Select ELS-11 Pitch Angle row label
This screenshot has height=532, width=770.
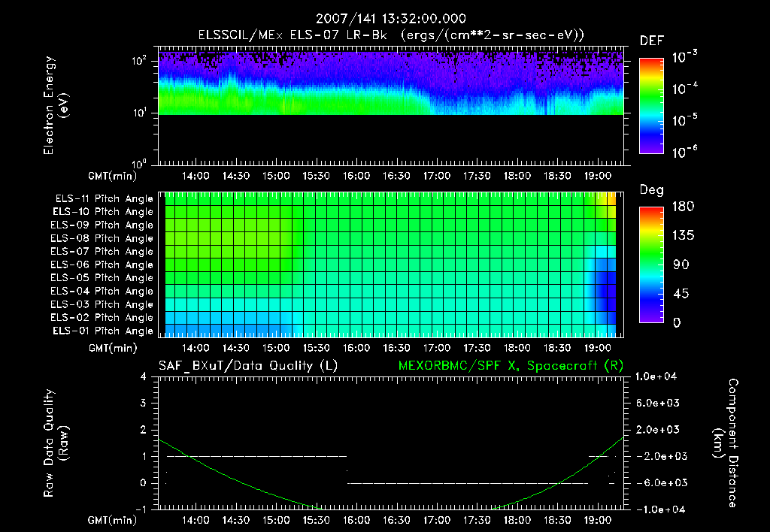[104, 199]
